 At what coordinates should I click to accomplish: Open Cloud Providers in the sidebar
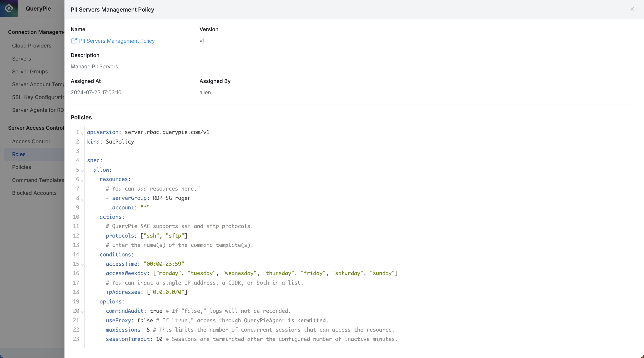pos(32,46)
